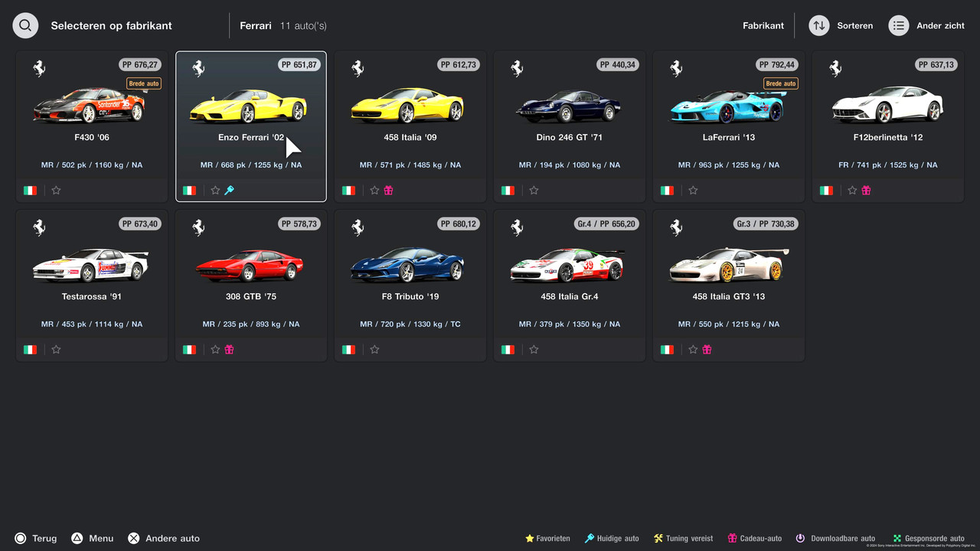This screenshot has height=551, width=980.
Task: Click the Ander zicht label
Action: pyautogui.click(x=941, y=25)
